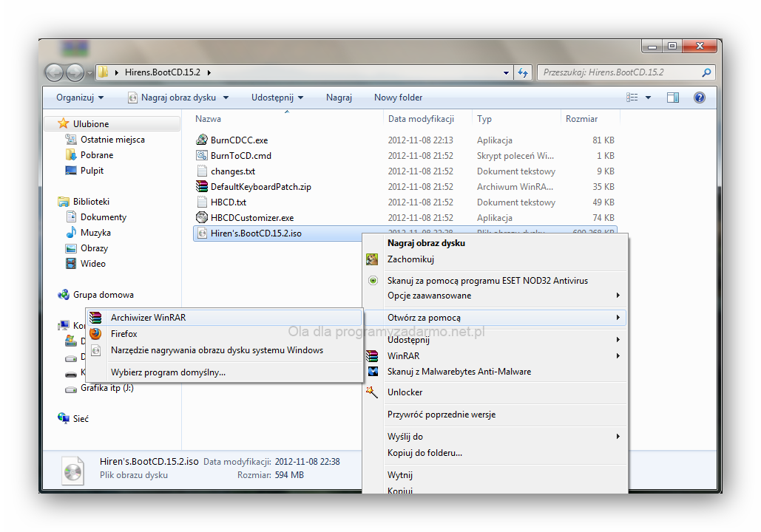Click the DefaultKeyboardPatch.zip WinRAR icon

[x=202, y=186]
